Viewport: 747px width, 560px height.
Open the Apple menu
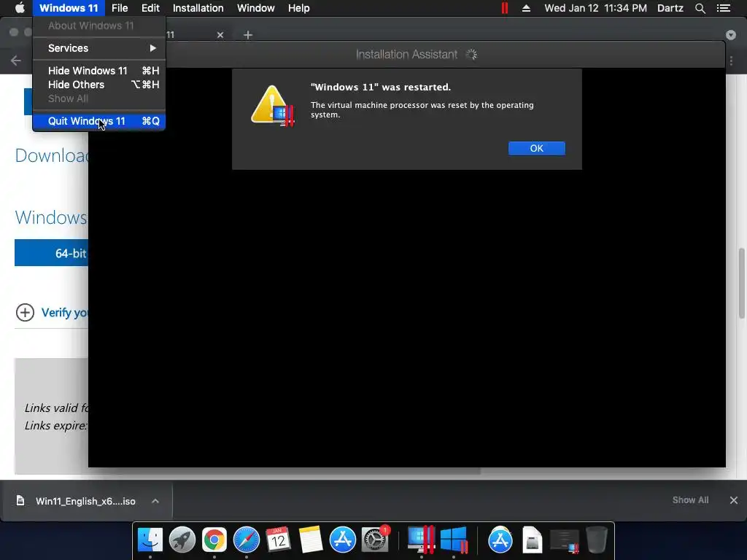click(20, 8)
